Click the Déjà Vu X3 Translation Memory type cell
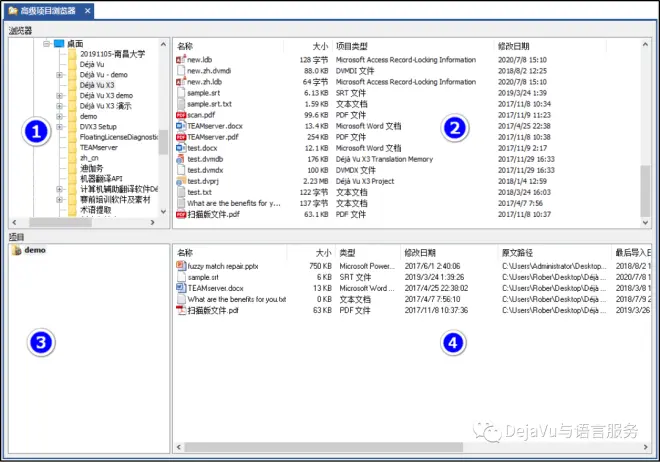660x462 pixels. point(384,159)
